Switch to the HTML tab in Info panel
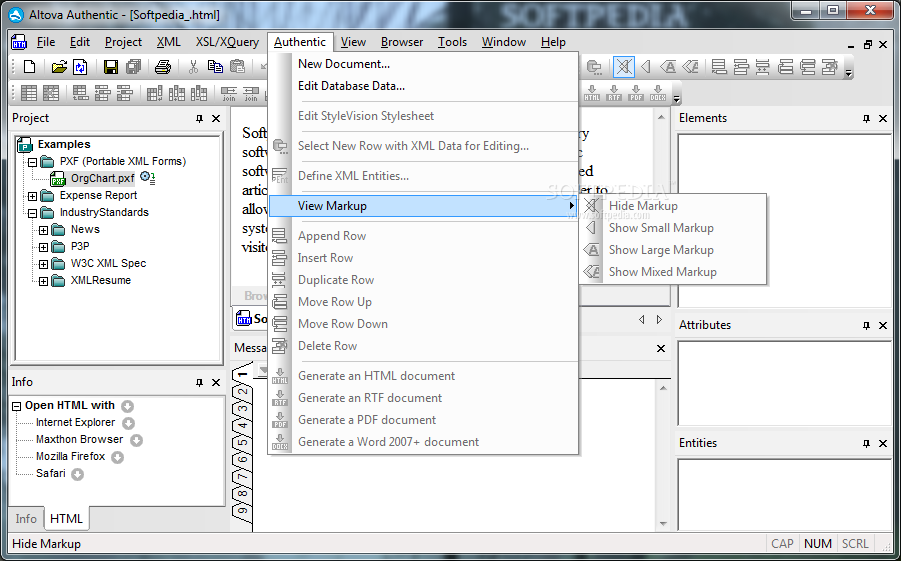The height and width of the screenshot is (561, 901). (66, 518)
